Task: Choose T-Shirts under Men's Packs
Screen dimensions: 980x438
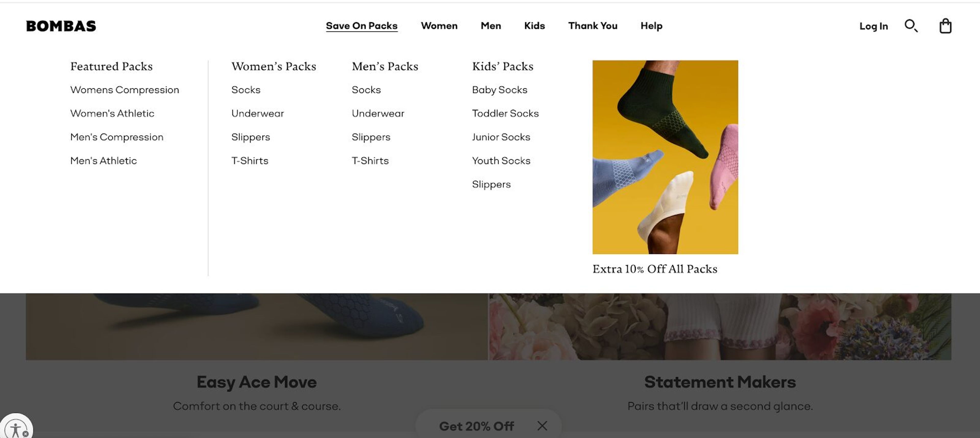Action: (x=370, y=160)
